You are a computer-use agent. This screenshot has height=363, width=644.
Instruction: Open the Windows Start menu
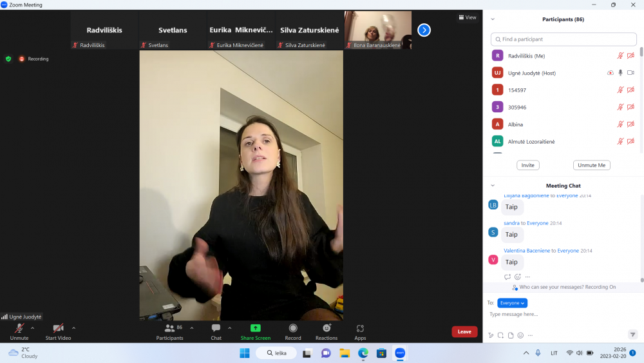tap(244, 353)
